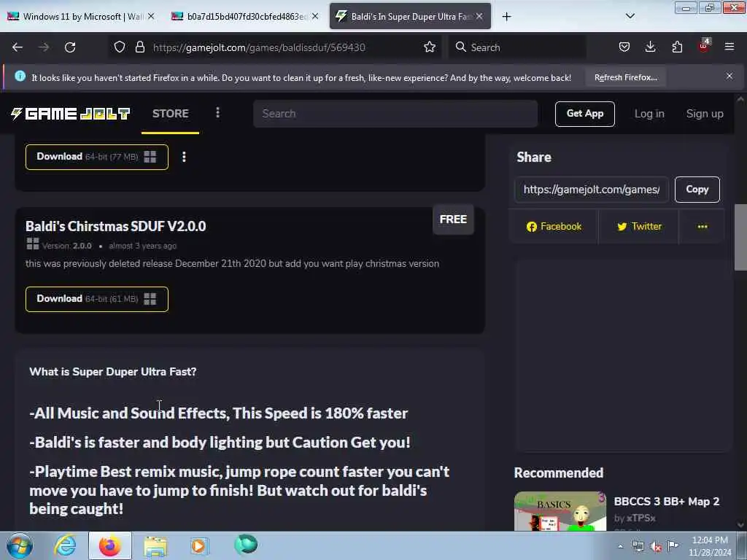The height and width of the screenshot is (560, 747).
Task: Switch to the b0a7d15bd407 tab
Action: tap(245, 17)
